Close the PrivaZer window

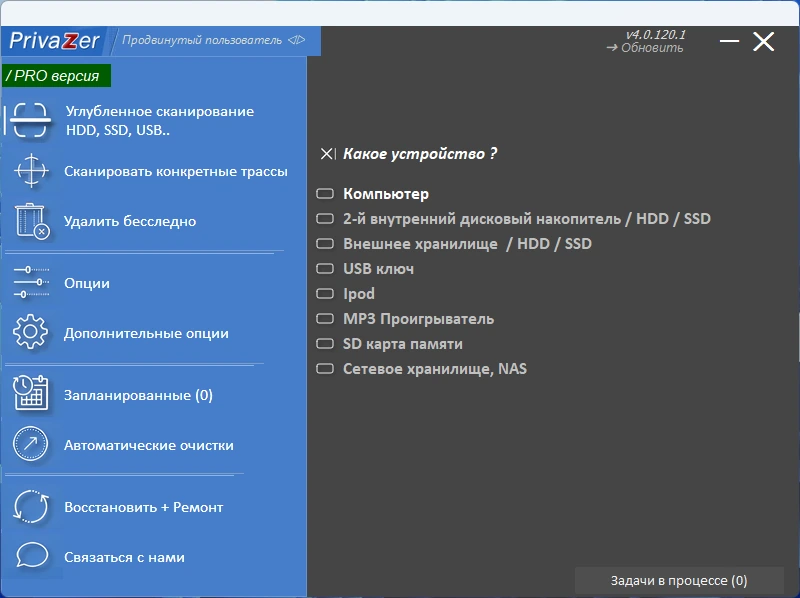tap(764, 41)
